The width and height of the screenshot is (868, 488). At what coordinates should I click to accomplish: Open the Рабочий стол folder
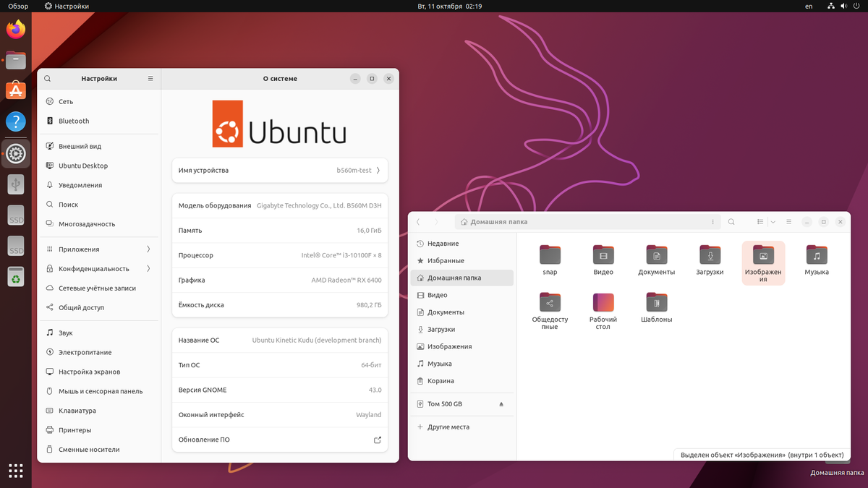(x=603, y=312)
